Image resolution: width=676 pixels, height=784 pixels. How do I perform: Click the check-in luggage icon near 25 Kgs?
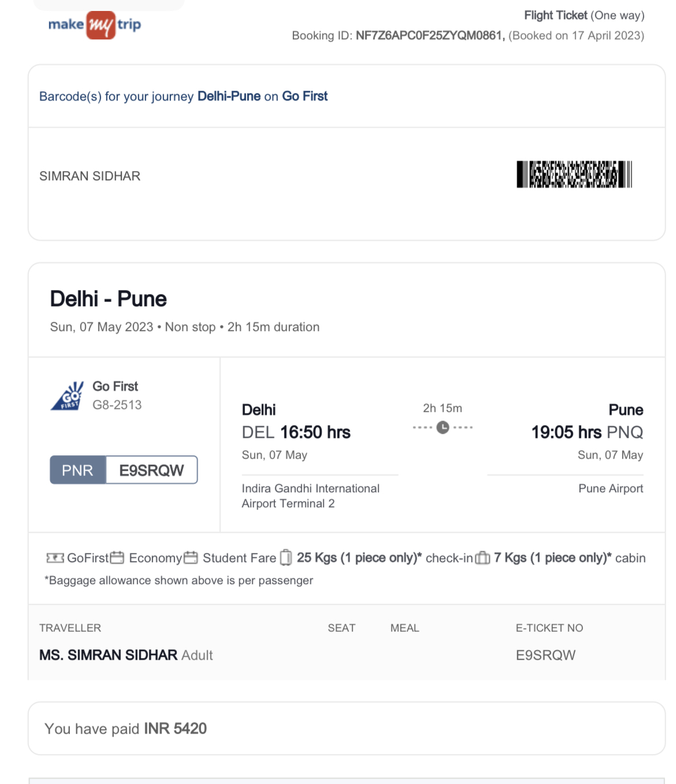286,558
